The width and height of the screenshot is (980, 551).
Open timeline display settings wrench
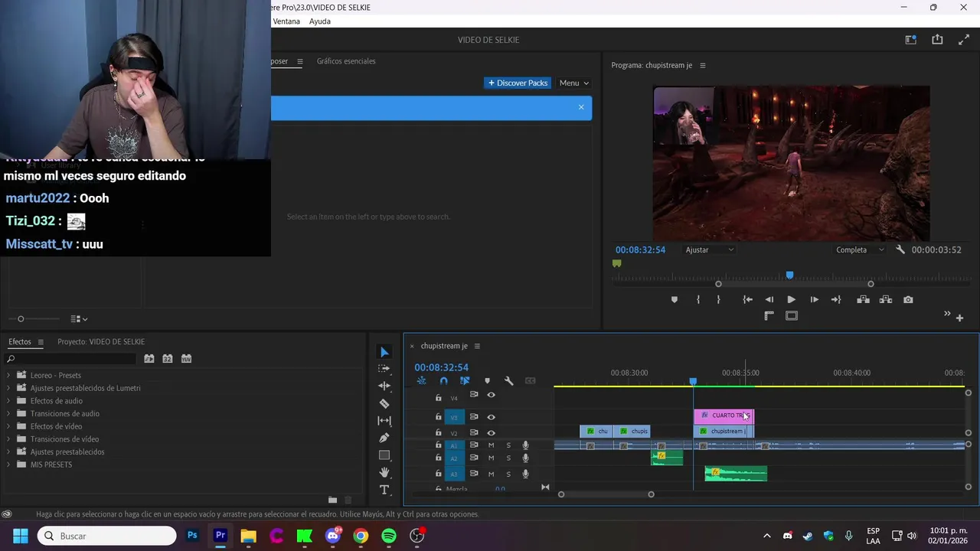click(x=508, y=381)
